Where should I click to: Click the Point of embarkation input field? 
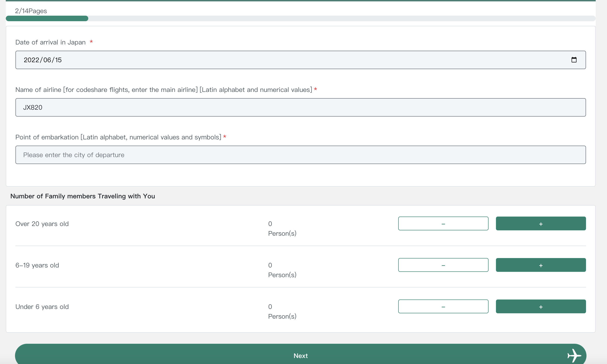[301, 155]
